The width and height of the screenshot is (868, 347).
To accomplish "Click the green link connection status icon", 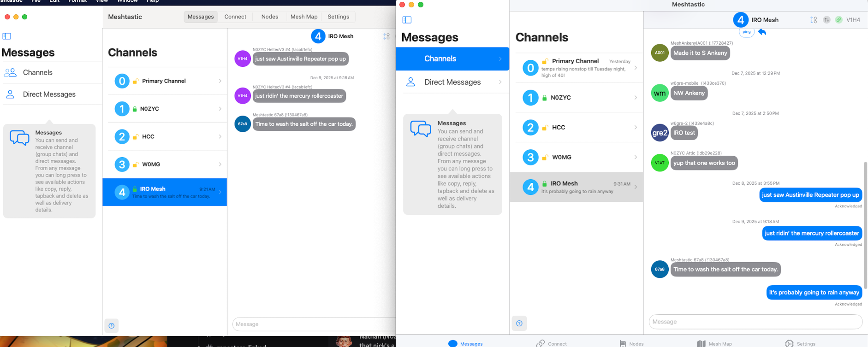I will coord(839,20).
